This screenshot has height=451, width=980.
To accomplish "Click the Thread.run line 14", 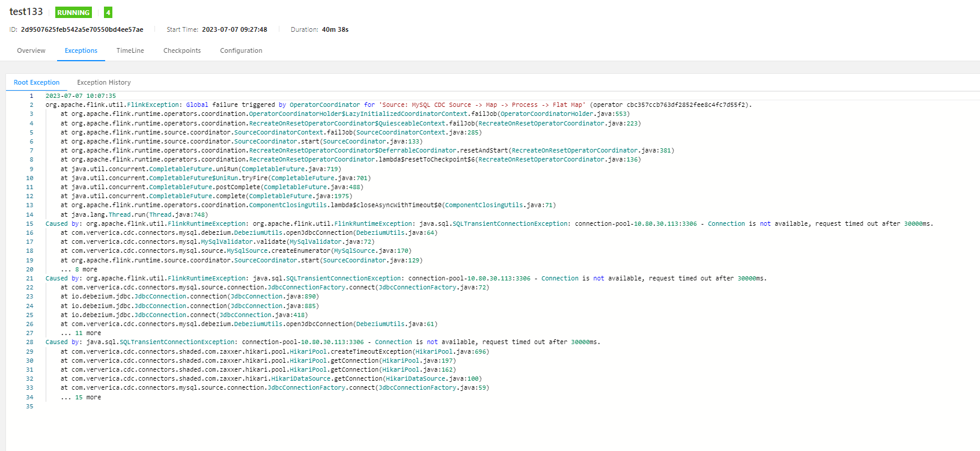I will pyautogui.click(x=134, y=214).
